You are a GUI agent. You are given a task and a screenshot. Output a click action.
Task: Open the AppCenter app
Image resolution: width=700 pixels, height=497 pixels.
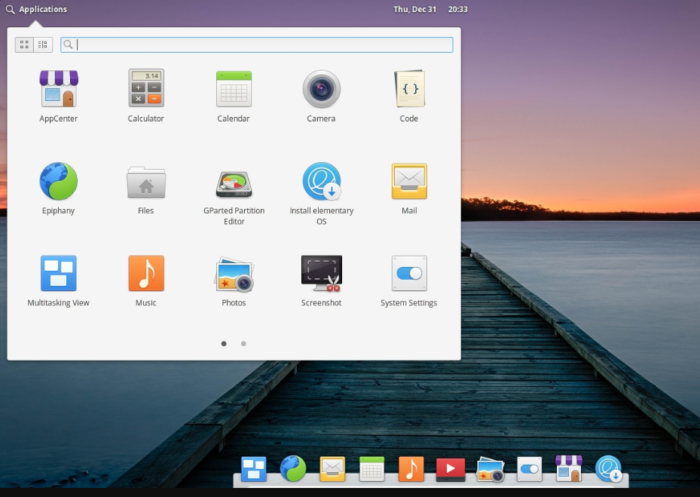pyautogui.click(x=58, y=89)
